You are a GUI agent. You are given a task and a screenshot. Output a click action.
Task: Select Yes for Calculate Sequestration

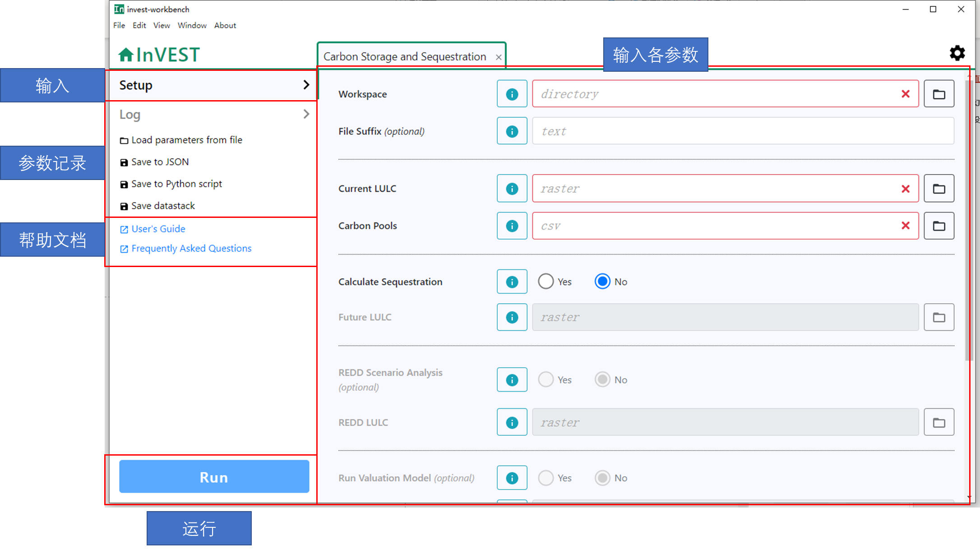click(545, 281)
